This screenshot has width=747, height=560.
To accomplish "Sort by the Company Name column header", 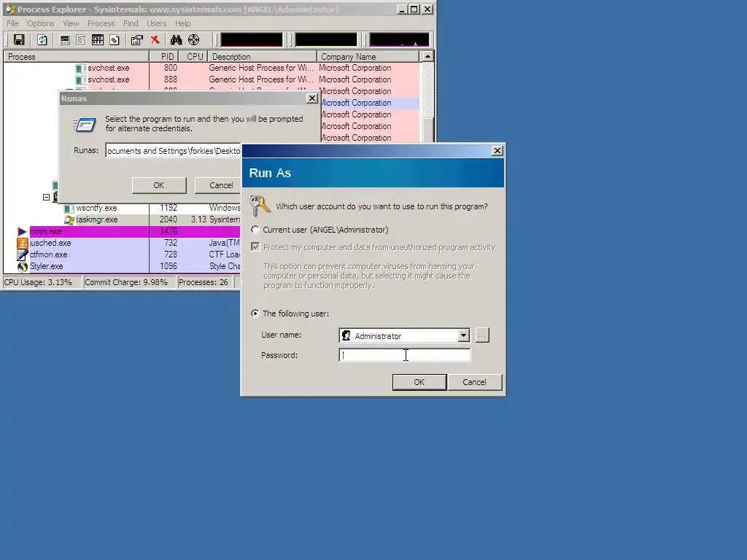I will pos(369,57).
